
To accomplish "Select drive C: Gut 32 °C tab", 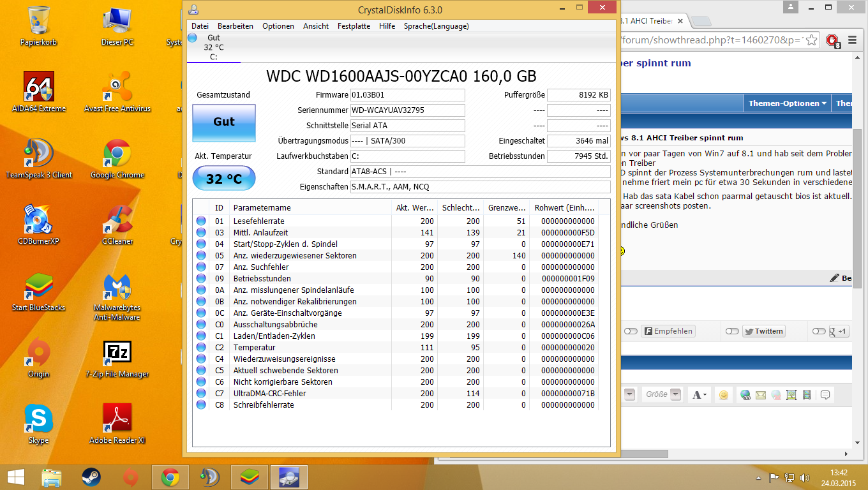I will click(213, 48).
